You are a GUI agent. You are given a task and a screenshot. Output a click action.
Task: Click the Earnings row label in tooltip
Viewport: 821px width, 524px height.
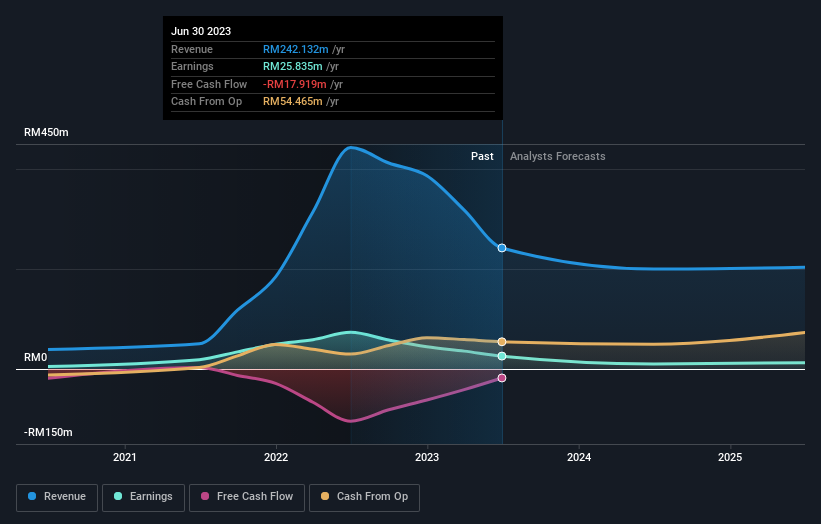click(x=192, y=66)
